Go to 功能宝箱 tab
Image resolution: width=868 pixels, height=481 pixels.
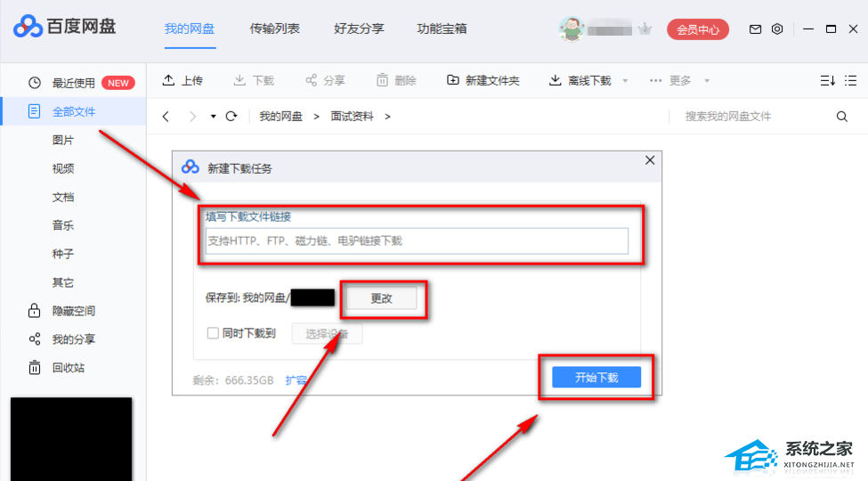[x=442, y=29]
